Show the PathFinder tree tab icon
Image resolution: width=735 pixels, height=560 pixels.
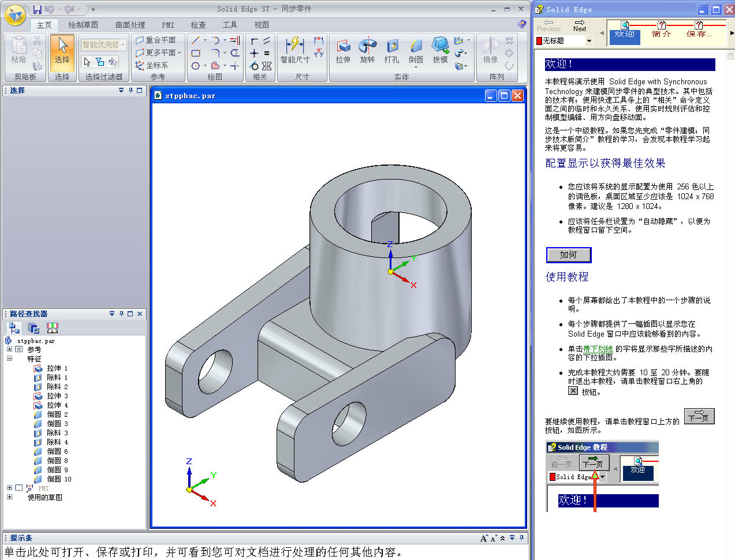[x=14, y=328]
